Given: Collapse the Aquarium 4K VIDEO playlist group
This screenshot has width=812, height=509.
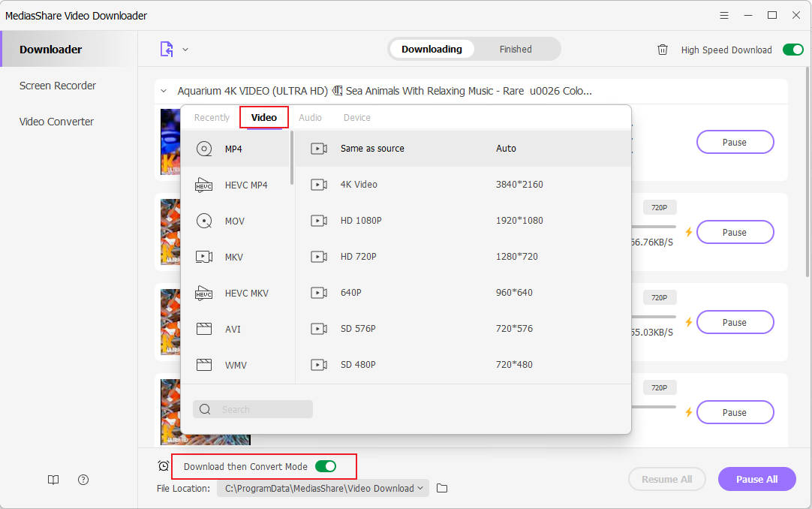Looking at the screenshot, I should pos(164,91).
